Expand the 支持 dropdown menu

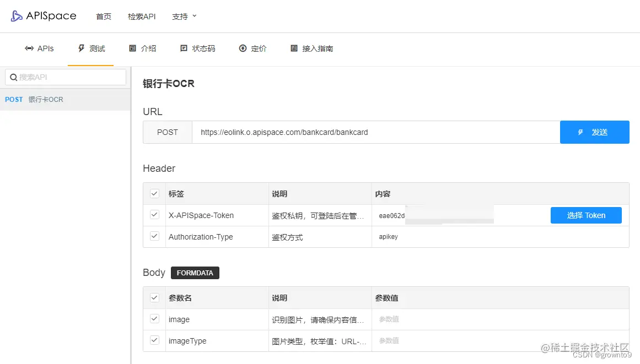point(184,17)
